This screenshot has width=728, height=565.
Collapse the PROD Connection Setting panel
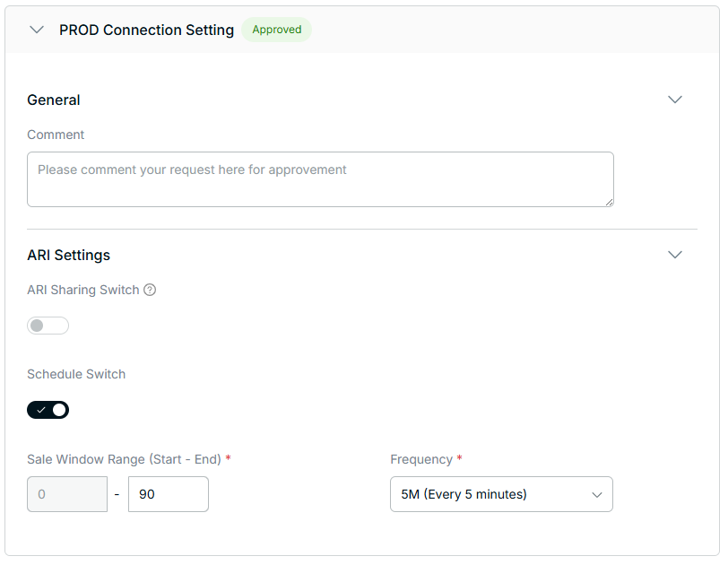37,30
